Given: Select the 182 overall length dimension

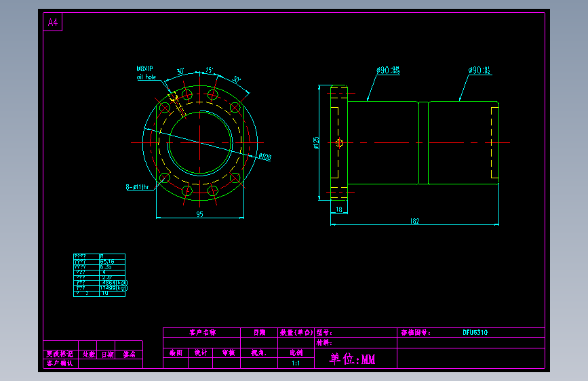Looking at the screenshot, I should point(415,221).
